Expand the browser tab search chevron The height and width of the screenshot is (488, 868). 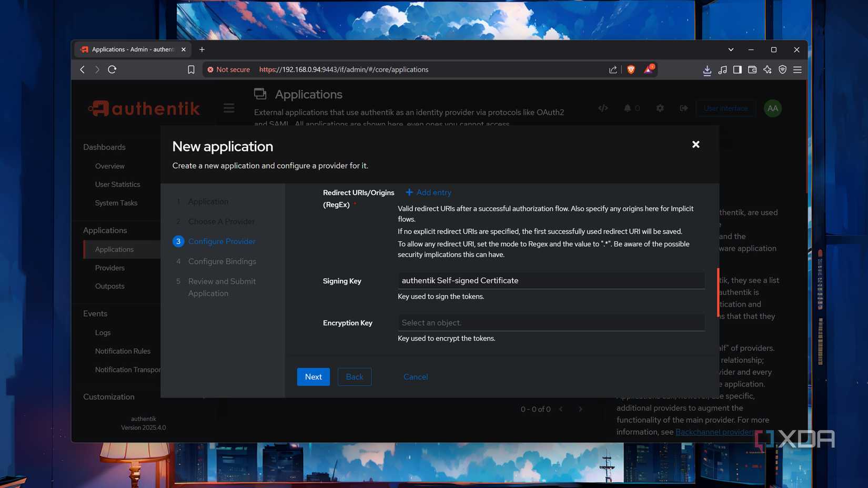pyautogui.click(x=731, y=49)
